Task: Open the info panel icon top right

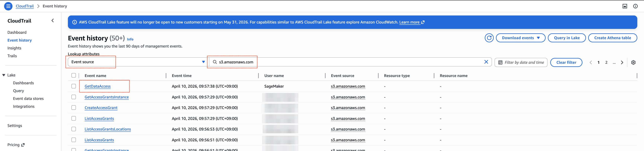Action: (635, 6)
